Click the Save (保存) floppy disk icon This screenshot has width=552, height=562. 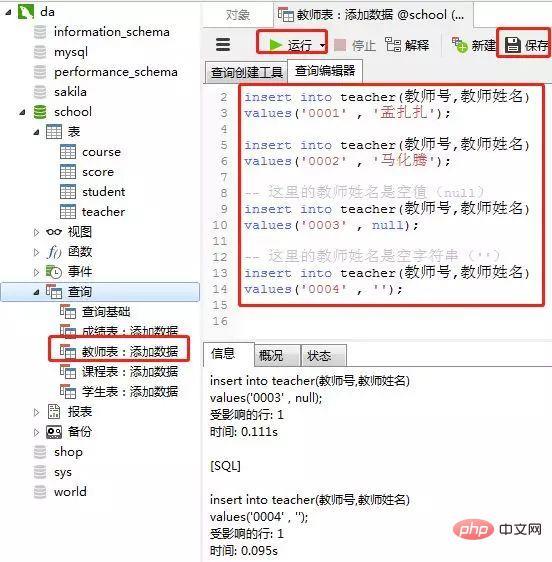pyautogui.click(x=513, y=45)
